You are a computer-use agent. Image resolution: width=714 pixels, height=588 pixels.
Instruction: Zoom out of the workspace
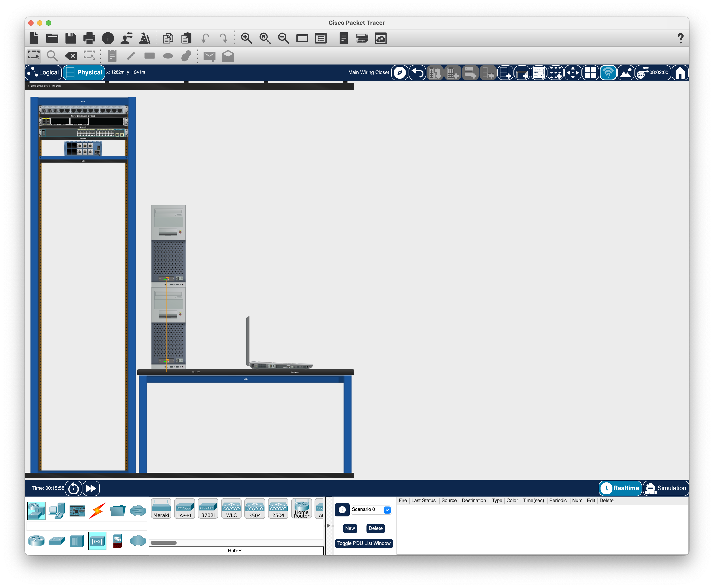(x=284, y=38)
